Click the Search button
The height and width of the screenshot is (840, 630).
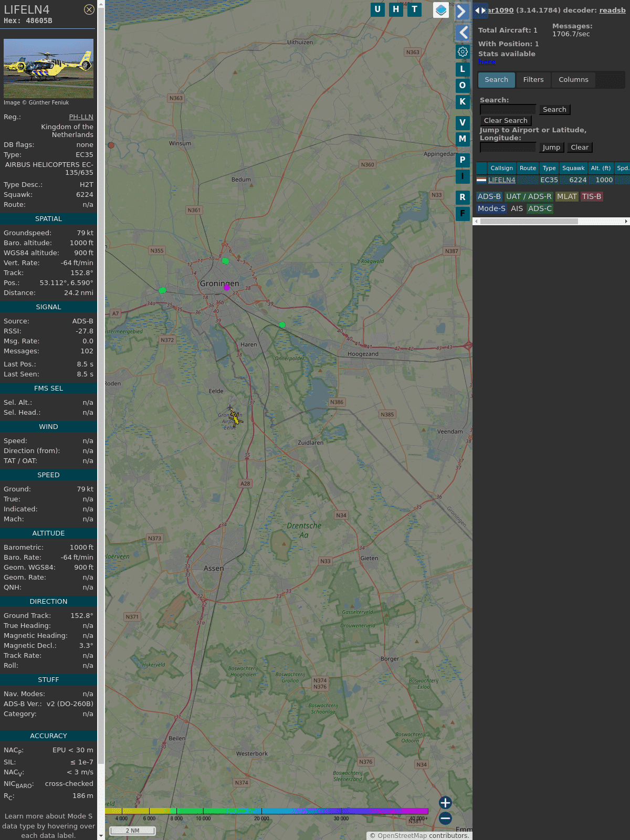554,110
